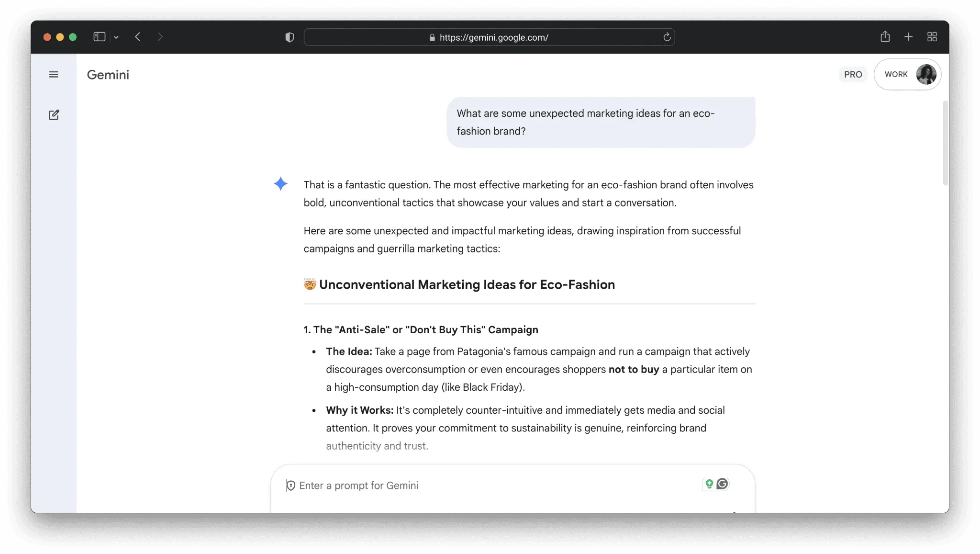Open the Gemini main menu hamburger
The height and width of the screenshot is (554, 980).
(x=54, y=74)
